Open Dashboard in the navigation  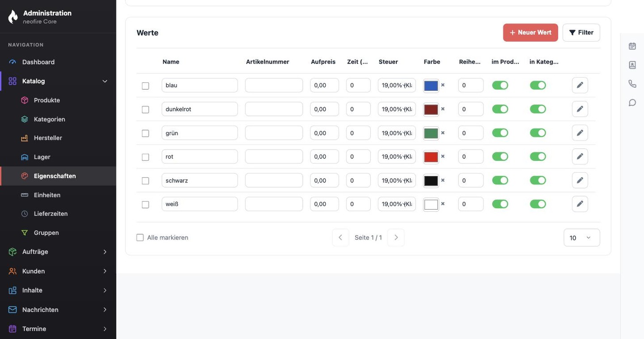58,62
